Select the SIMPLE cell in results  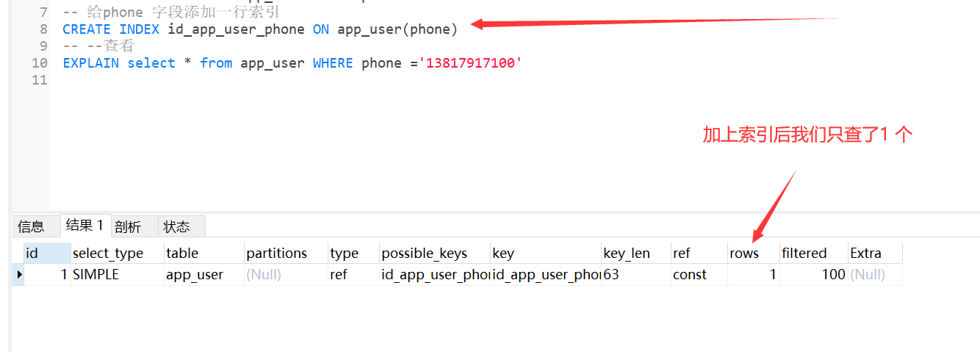click(x=117, y=275)
